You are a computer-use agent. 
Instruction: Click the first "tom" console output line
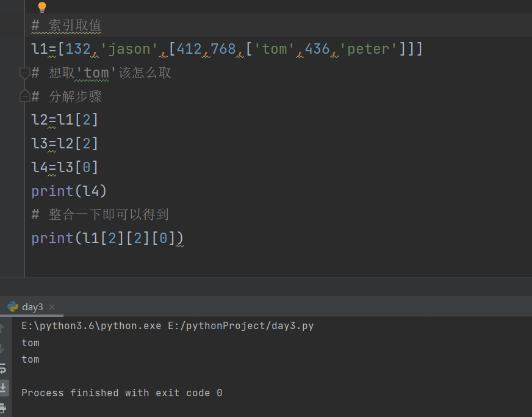click(31, 343)
